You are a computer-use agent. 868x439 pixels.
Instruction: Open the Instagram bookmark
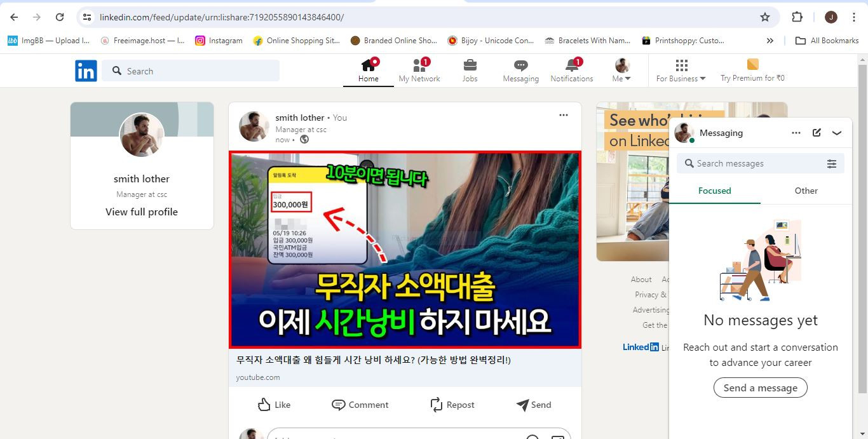219,41
